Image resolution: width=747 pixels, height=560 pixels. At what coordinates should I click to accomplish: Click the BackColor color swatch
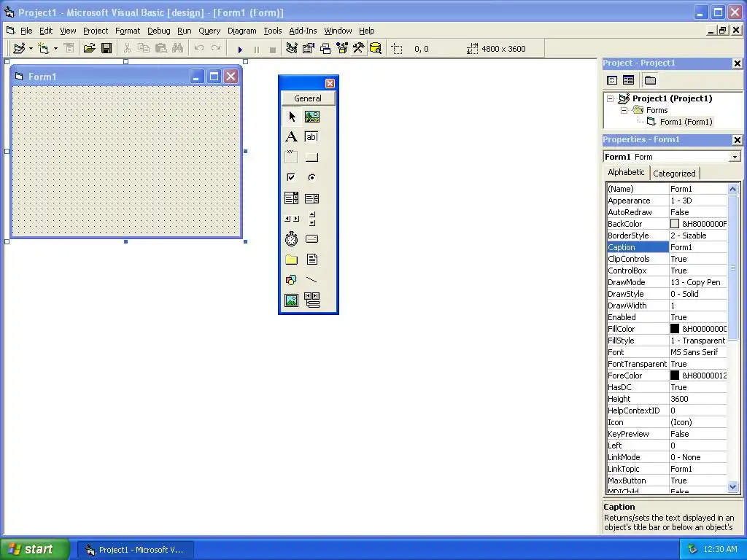tap(675, 224)
